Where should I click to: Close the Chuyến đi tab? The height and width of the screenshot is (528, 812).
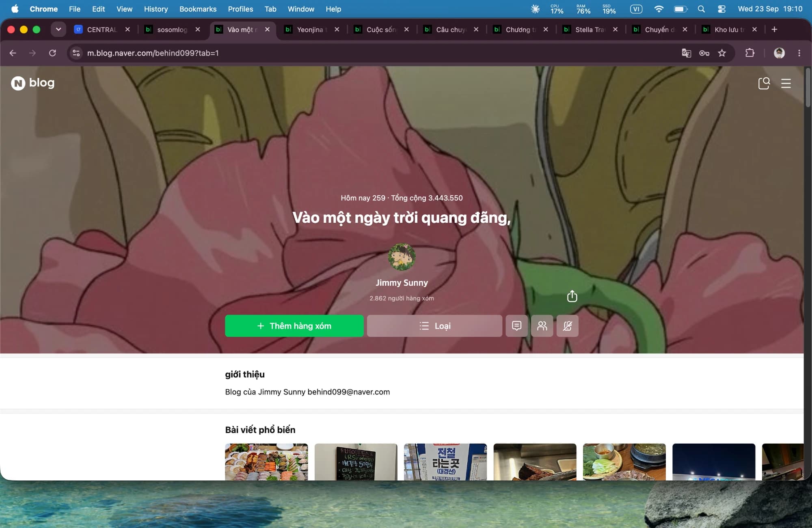(685, 29)
